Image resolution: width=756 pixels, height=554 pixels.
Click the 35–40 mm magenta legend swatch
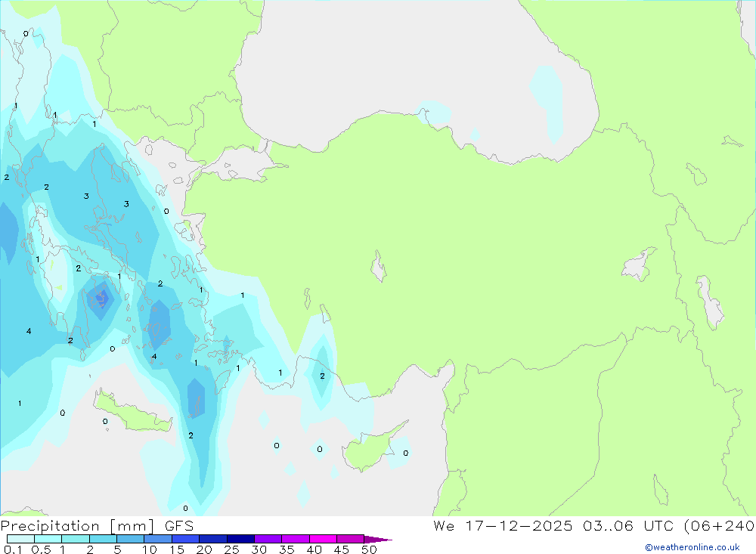click(296, 539)
